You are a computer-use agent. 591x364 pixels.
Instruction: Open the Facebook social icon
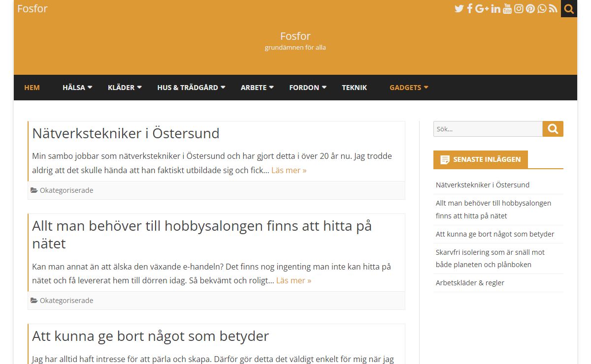[x=470, y=8]
